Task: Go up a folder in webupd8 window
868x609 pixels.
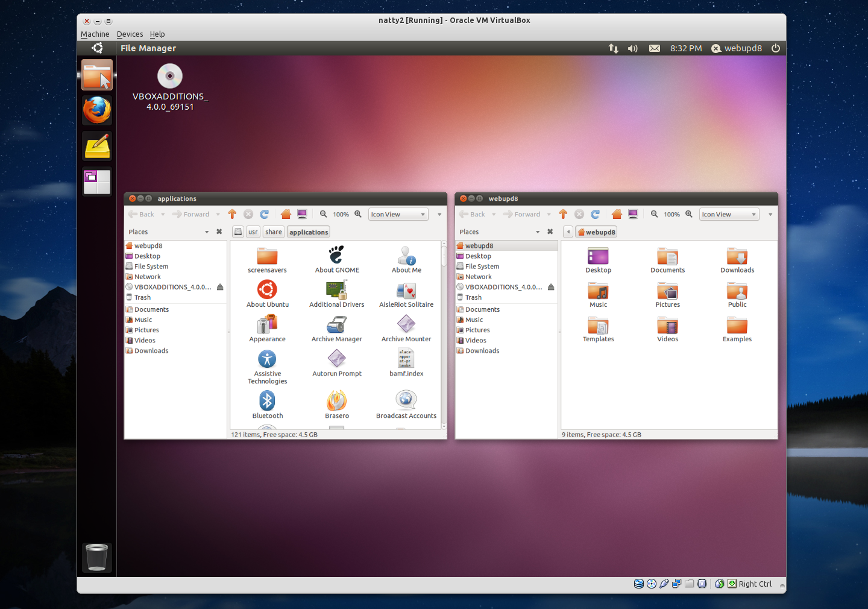Action: point(564,214)
